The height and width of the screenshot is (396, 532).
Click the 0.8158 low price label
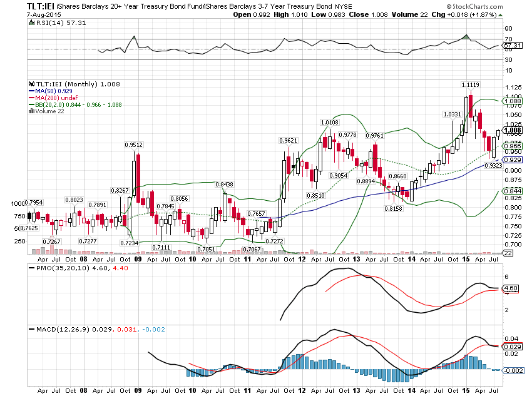[393, 209]
